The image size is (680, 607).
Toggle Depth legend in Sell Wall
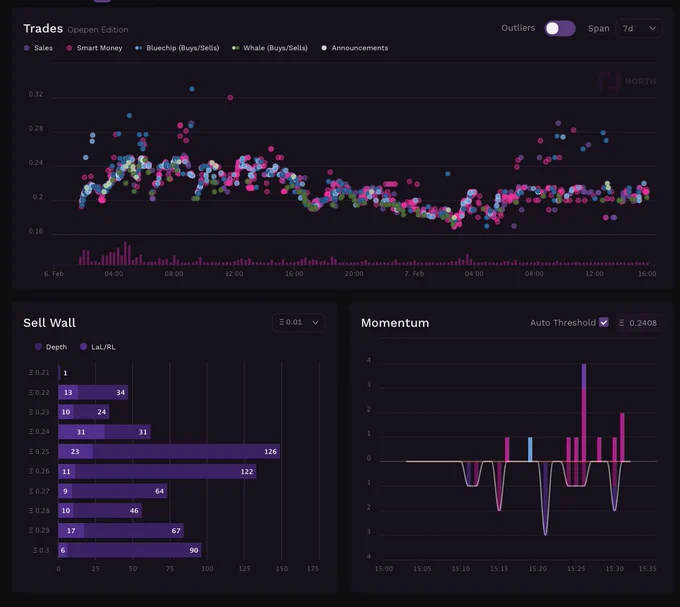51,347
